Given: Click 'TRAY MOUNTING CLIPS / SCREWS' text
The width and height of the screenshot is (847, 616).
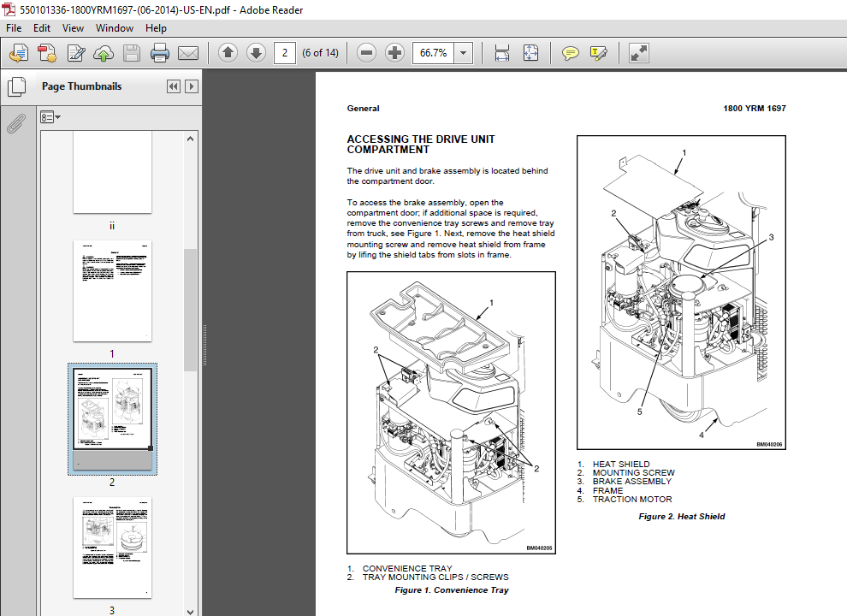Looking at the screenshot, I should click(435, 577).
